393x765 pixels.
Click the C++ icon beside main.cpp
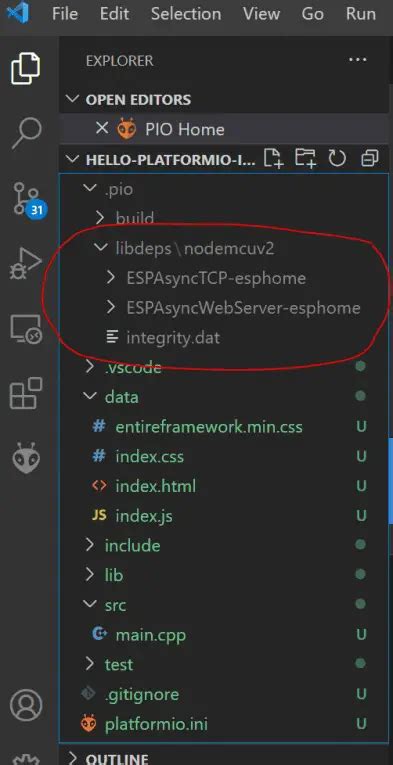[x=99, y=634]
